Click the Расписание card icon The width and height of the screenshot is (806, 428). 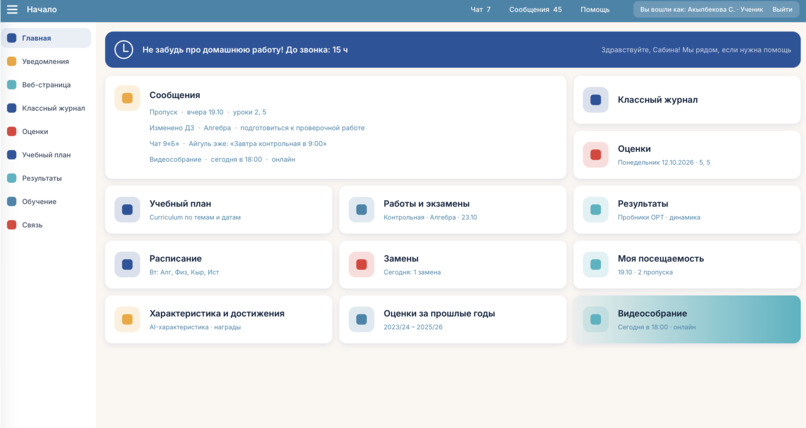coord(127,265)
